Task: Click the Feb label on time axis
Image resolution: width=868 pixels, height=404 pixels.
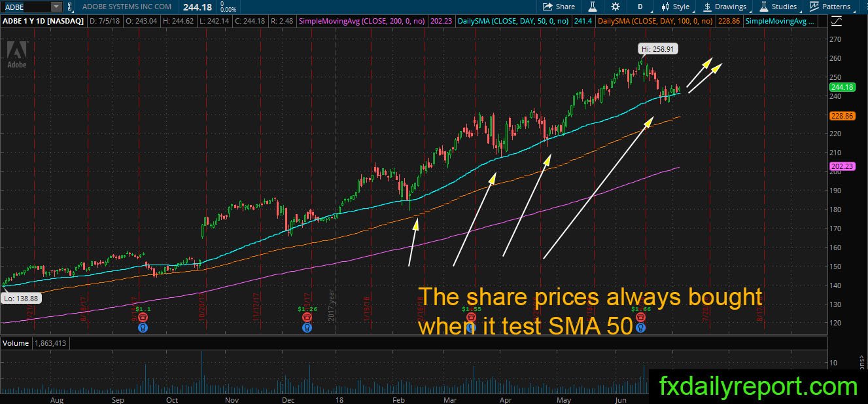Action: (x=397, y=399)
